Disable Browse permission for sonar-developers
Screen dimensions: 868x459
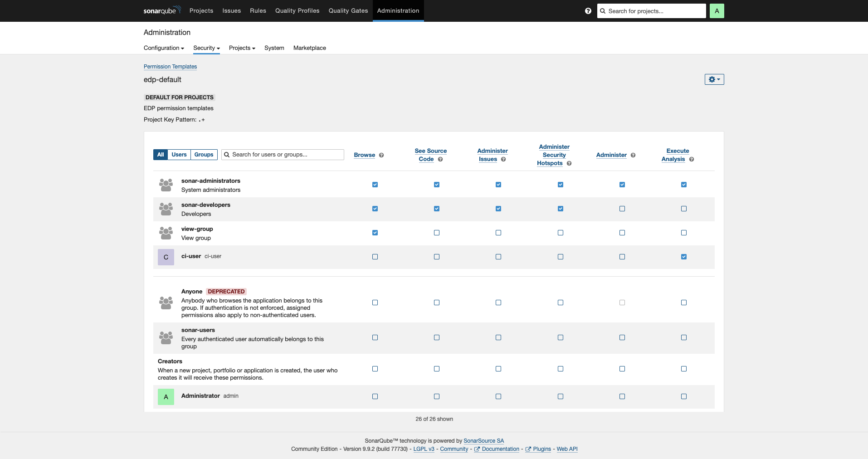[375, 209]
